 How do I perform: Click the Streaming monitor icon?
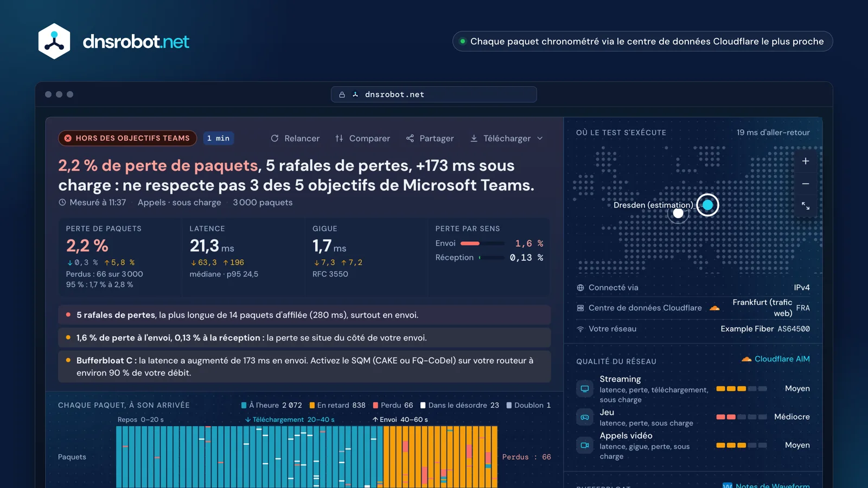click(585, 389)
